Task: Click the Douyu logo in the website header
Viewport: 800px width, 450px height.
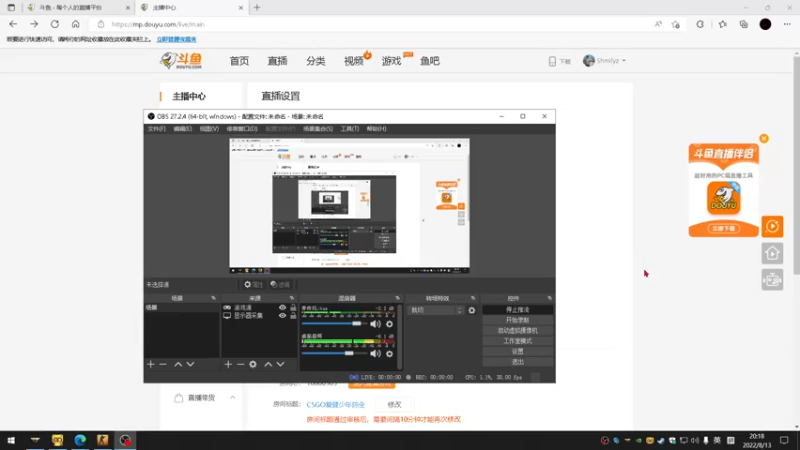Action: (x=181, y=61)
